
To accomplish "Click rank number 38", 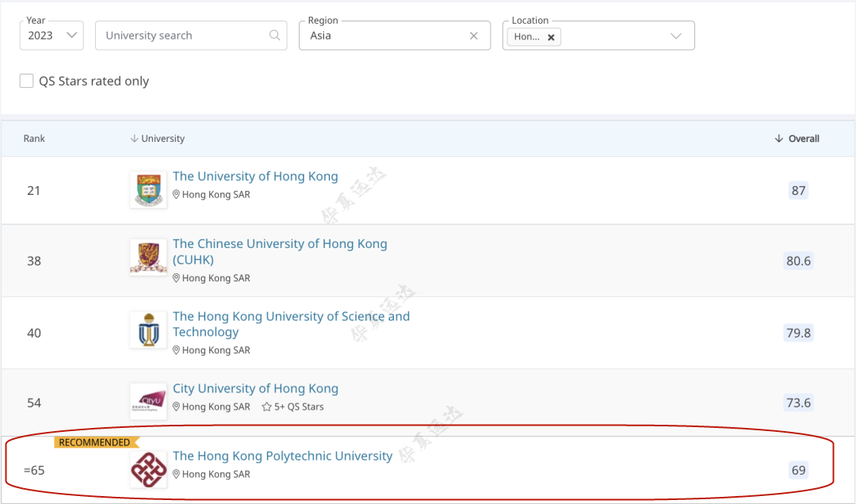I will pos(34,261).
